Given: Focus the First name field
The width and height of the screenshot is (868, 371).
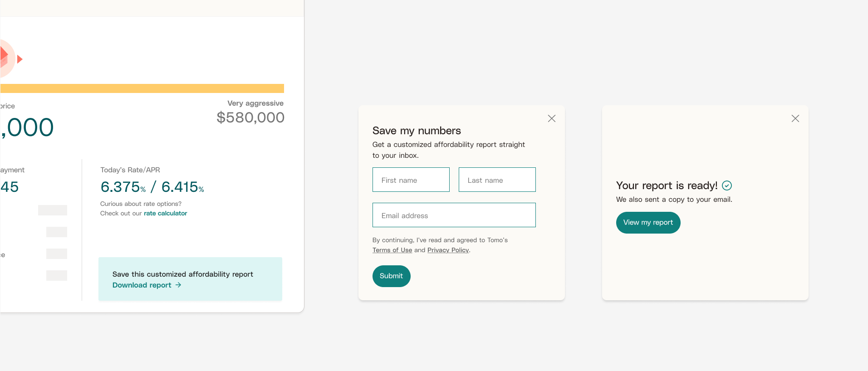Looking at the screenshot, I should (x=411, y=180).
